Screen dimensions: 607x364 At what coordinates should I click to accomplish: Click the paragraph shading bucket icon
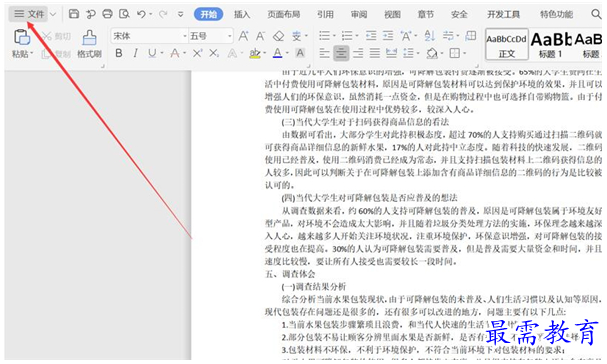pos(432,53)
